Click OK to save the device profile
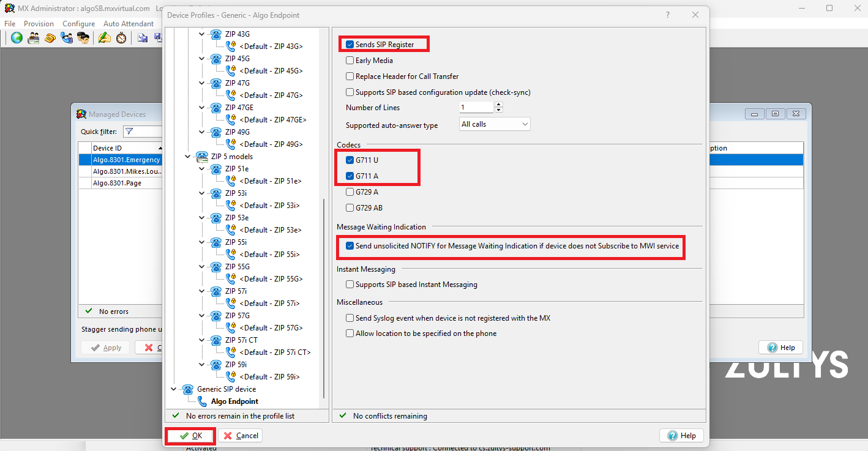The height and width of the screenshot is (451, 868). click(190, 436)
